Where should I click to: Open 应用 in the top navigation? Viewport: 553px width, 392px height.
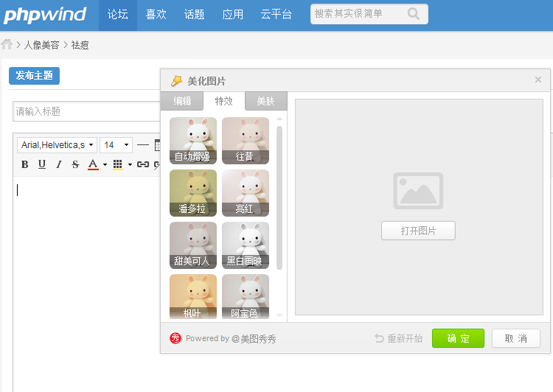[x=232, y=15]
